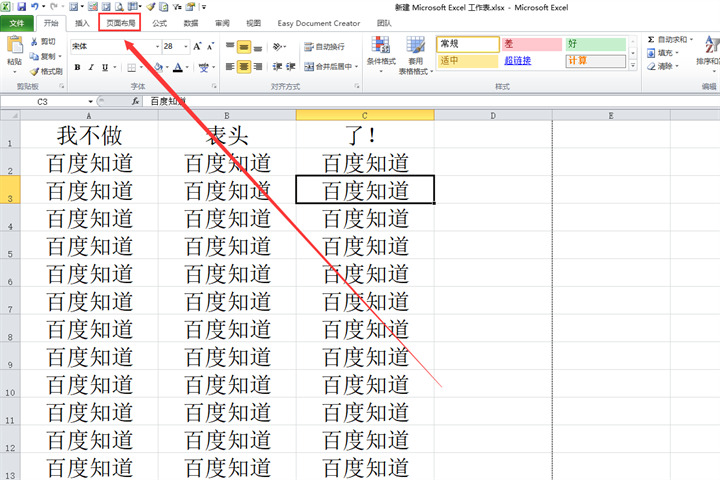Click the Paste clipboard icon
This screenshot has width=720, height=480.
click(15, 45)
